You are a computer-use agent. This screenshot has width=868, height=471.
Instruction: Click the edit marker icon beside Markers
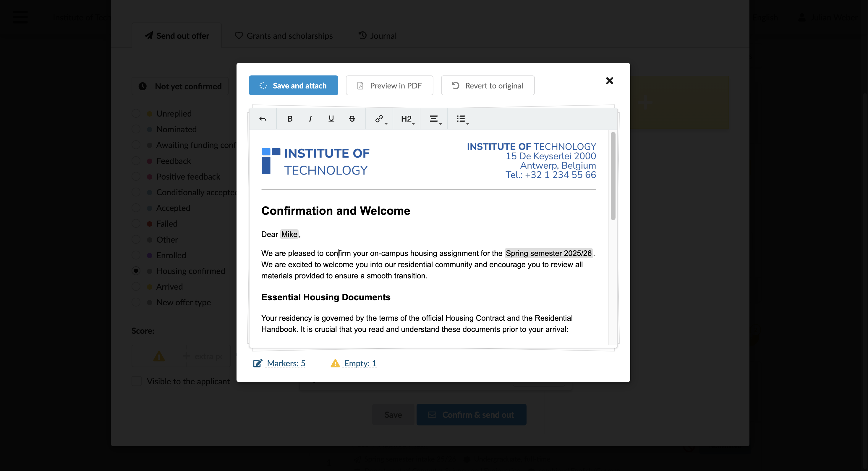tap(258, 363)
